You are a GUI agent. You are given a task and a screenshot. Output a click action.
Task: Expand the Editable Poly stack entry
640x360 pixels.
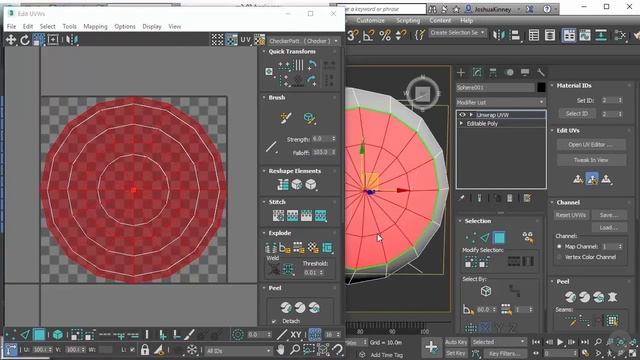point(462,123)
